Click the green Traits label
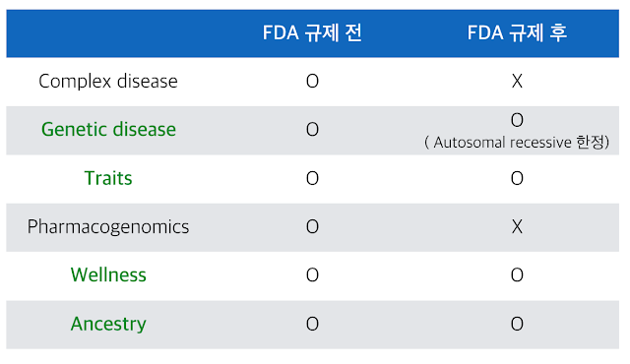This screenshot has width=630, height=364. coord(108,178)
